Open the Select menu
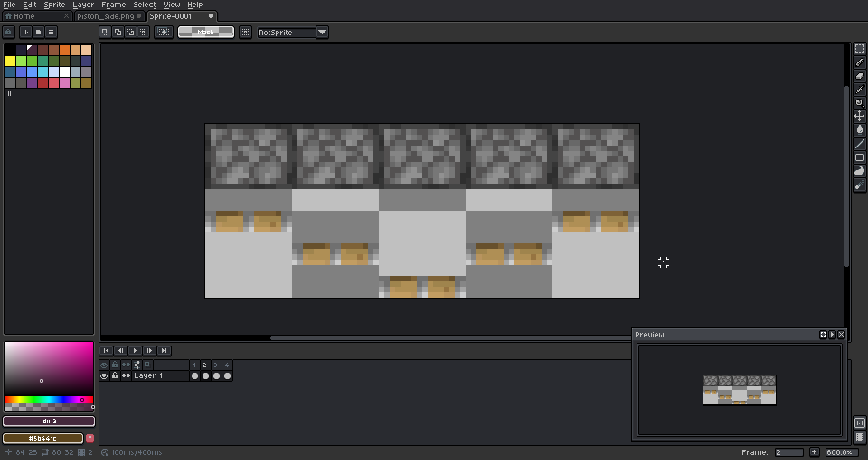 pyautogui.click(x=145, y=5)
